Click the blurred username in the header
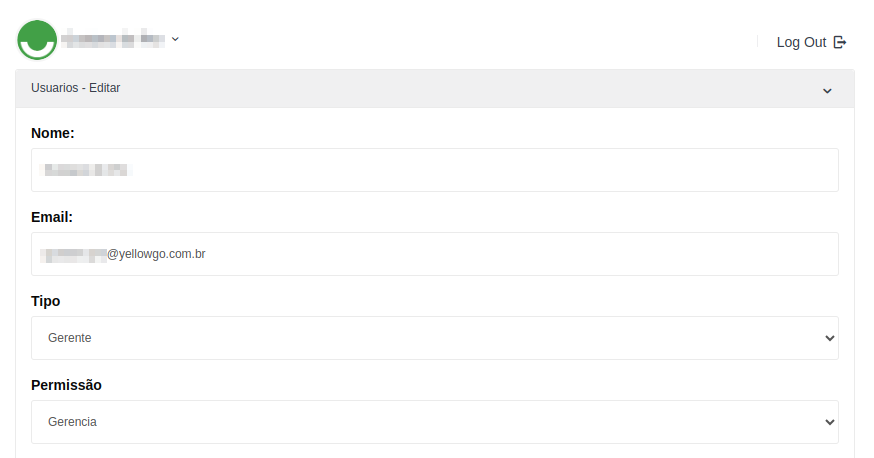874x458 pixels. pyautogui.click(x=112, y=40)
